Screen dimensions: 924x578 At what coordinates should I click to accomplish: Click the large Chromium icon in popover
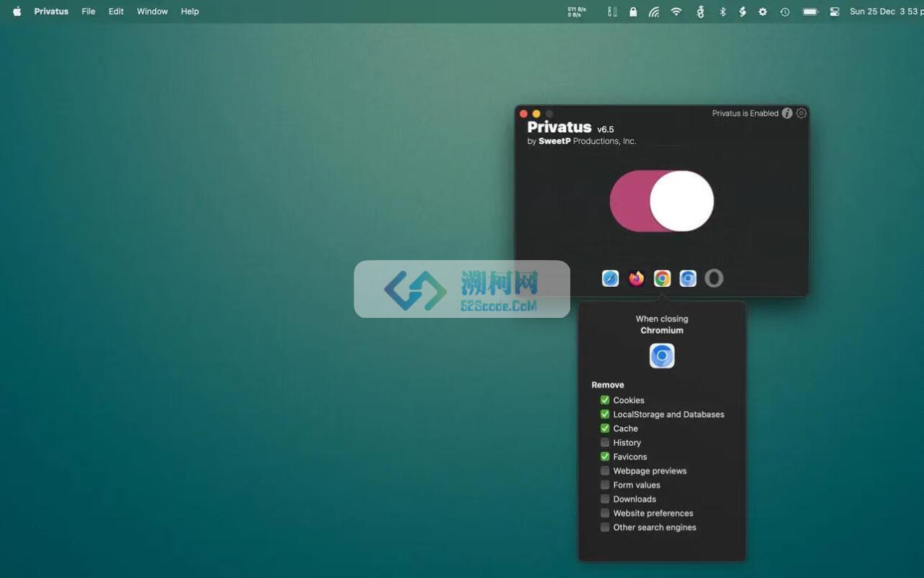click(x=662, y=355)
